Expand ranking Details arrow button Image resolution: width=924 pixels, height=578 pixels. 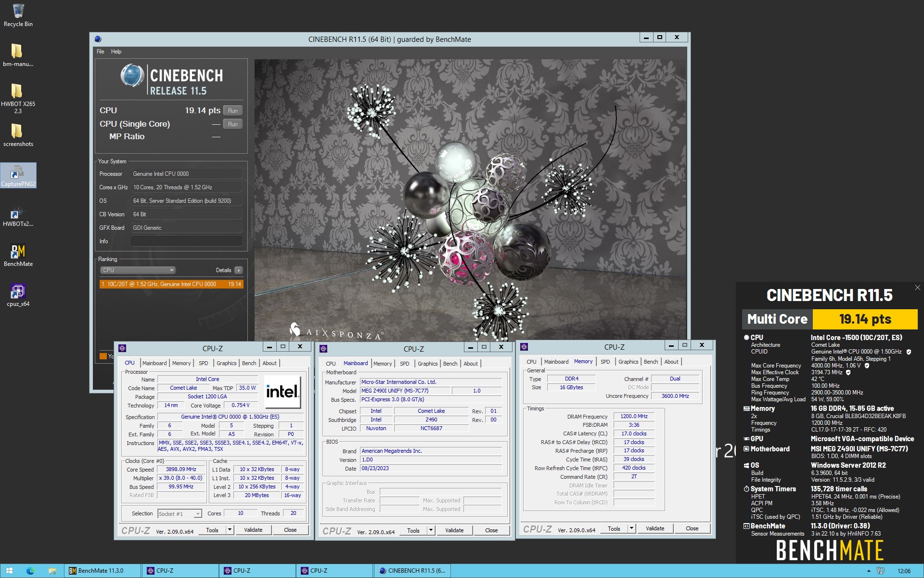[239, 270]
